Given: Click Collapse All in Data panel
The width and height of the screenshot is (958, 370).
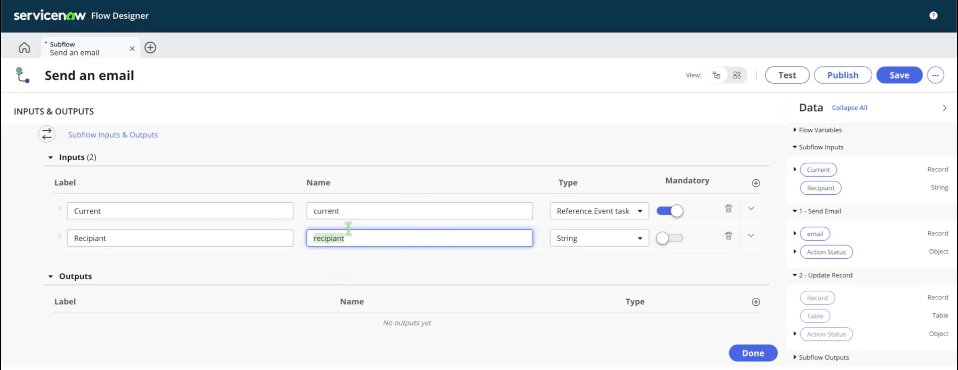Looking at the screenshot, I should (x=849, y=108).
